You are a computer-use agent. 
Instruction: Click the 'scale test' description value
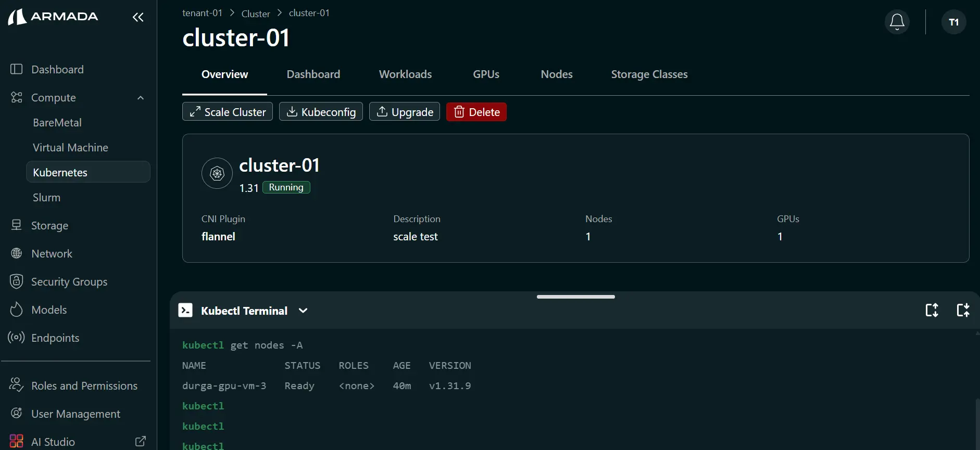point(416,236)
